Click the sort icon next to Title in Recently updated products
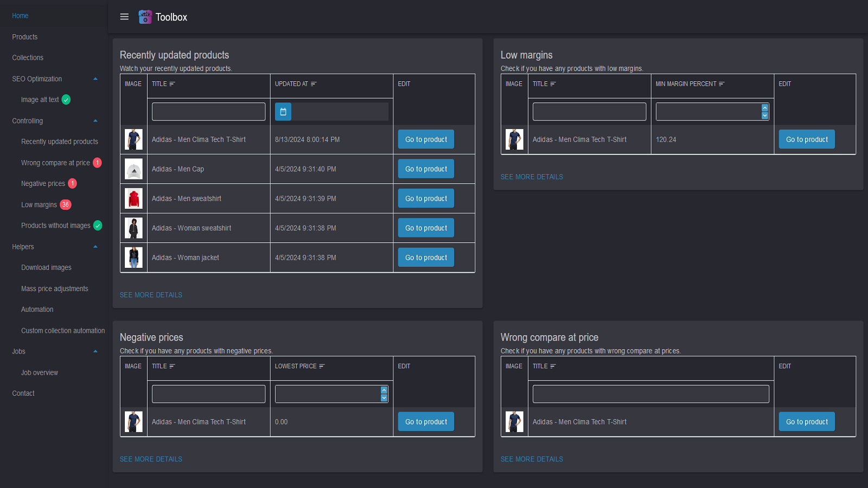Image resolution: width=868 pixels, height=488 pixels. (173, 84)
